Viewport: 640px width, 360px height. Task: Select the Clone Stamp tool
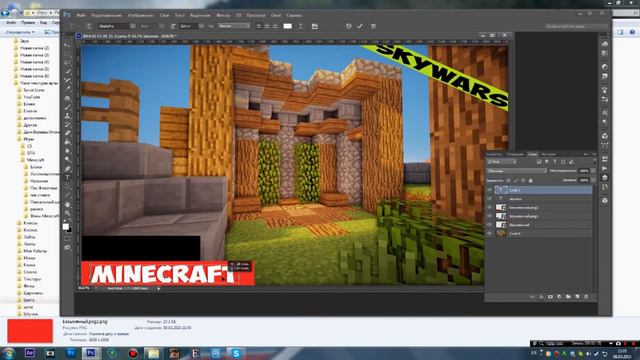[67, 116]
